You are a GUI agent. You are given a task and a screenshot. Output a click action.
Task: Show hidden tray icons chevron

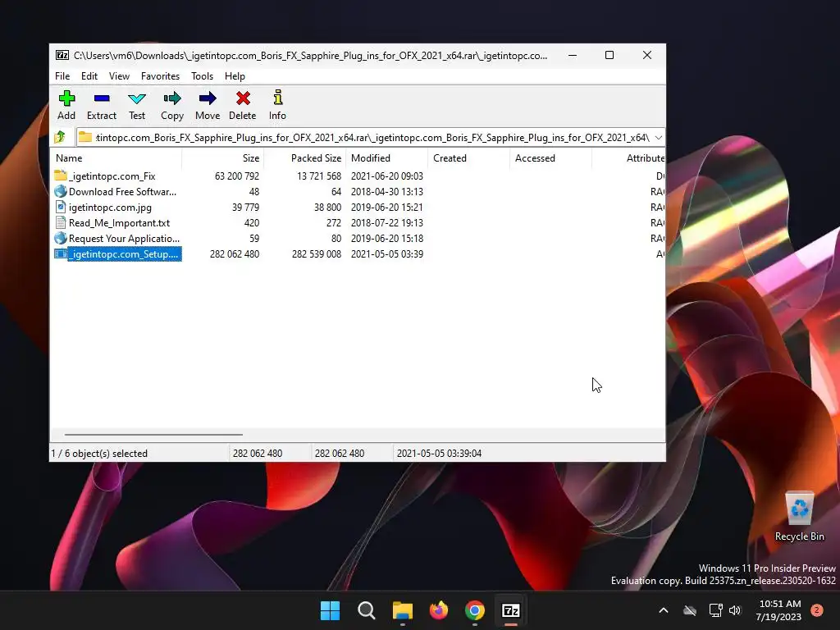tap(663, 610)
